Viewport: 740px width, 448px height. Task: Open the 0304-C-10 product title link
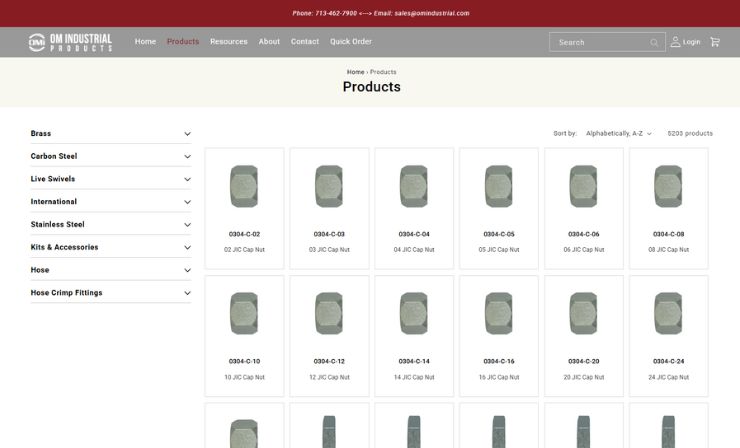(244, 361)
